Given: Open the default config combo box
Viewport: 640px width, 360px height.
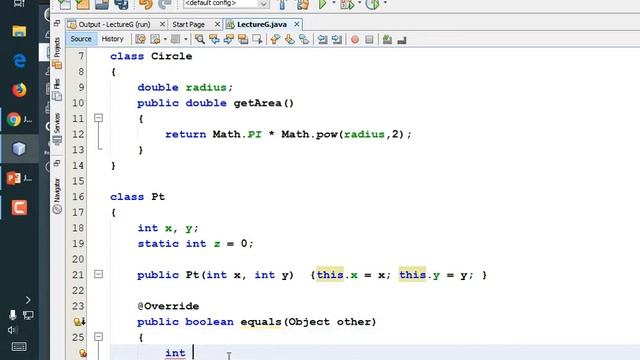Looking at the screenshot, I should click(226, 4).
